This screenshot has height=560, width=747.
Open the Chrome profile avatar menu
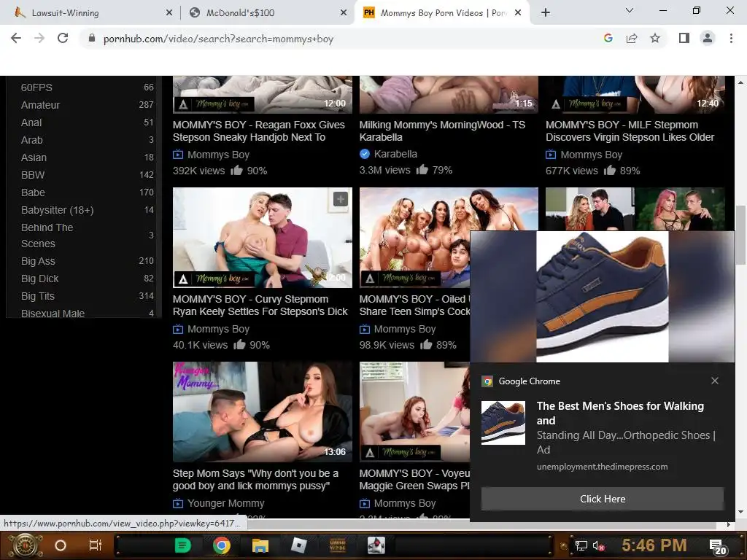708,39
